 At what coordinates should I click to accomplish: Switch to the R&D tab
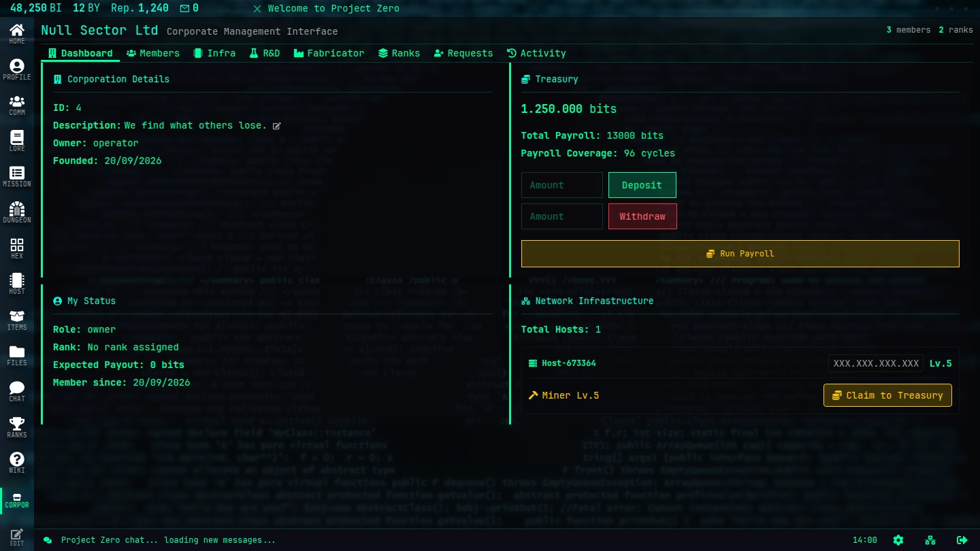coord(265,53)
